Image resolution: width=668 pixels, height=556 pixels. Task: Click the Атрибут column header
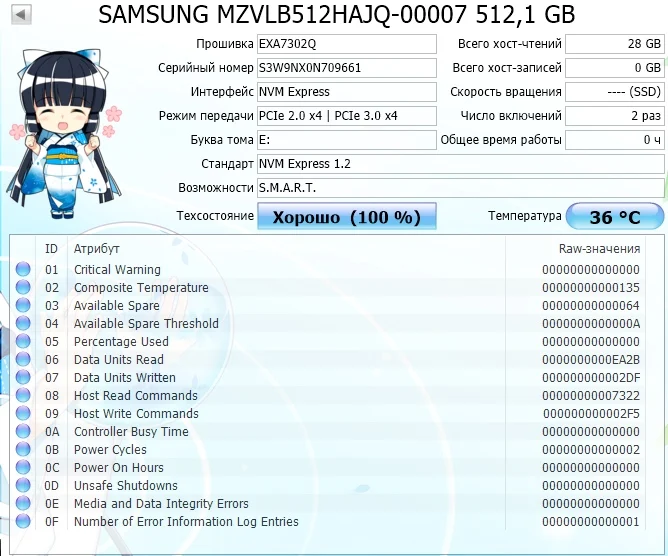[x=97, y=249]
